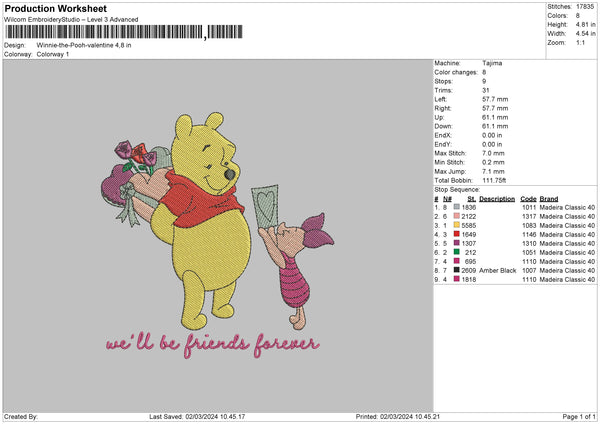Click the pink swatch beside stitch count 2122

pyautogui.click(x=457, y=216)
